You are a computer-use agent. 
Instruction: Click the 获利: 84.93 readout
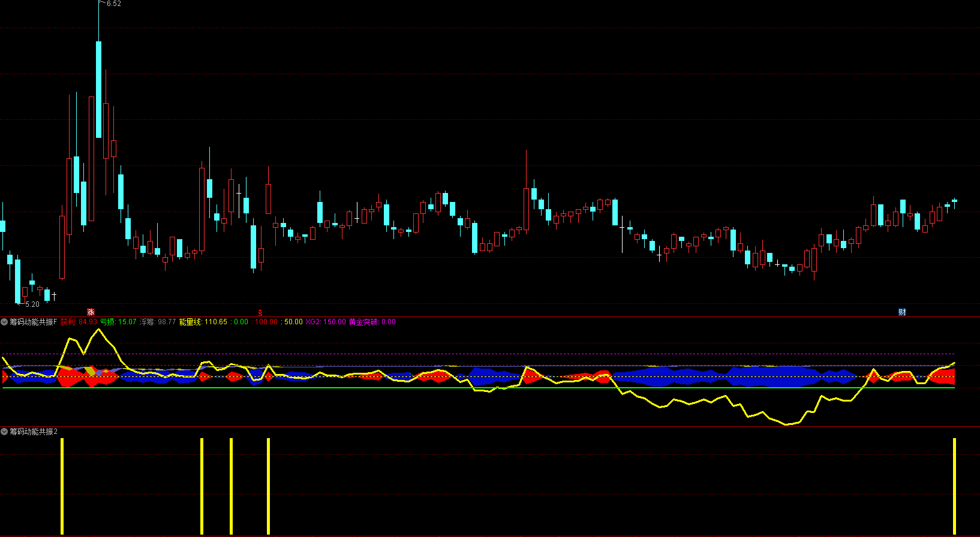(x=79, y=322)
